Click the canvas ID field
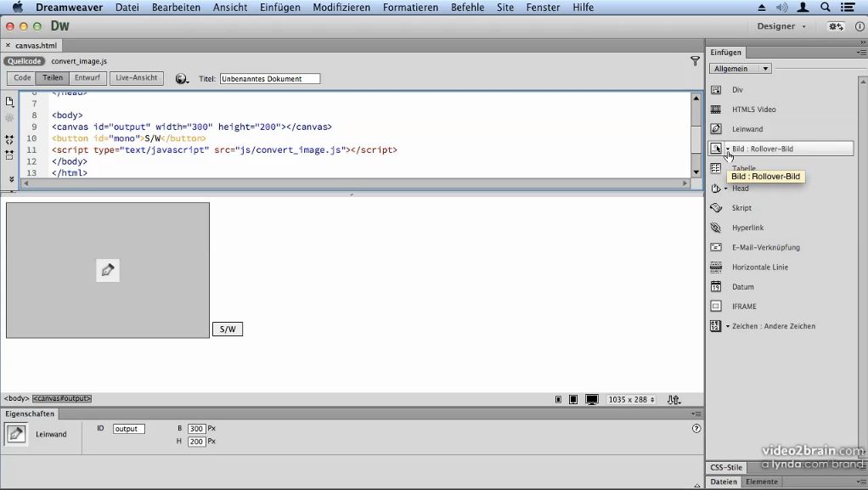This screenshot has height=490, width=868. point(129,429)
